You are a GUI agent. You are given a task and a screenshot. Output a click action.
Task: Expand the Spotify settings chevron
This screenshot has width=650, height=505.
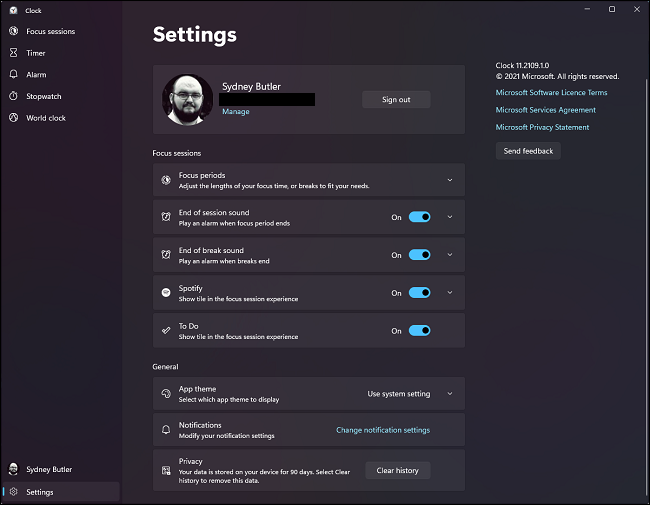[x=449, y=293]
